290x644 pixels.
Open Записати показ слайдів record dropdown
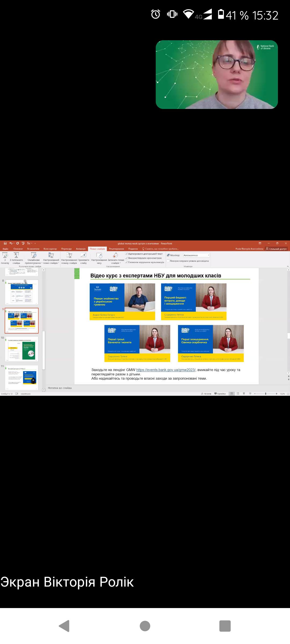point(116,258)
